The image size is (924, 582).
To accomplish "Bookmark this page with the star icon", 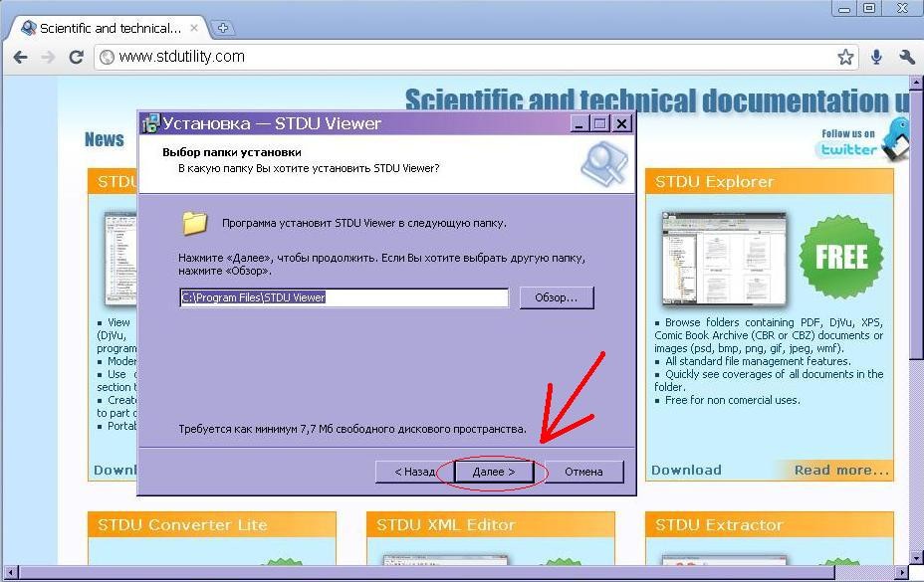I will (x=845, y=57).
